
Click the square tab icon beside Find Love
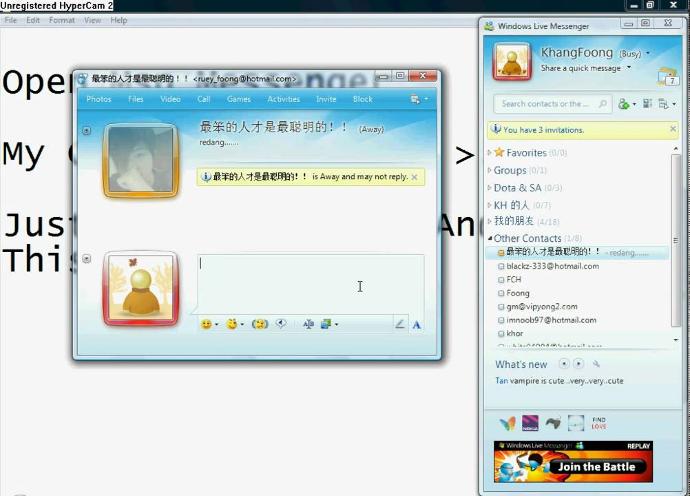(576, 423)
